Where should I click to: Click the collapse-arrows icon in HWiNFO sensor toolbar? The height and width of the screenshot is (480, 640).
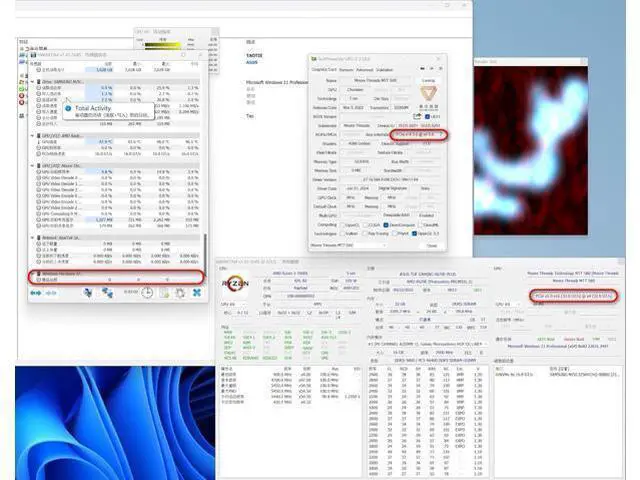51,293
